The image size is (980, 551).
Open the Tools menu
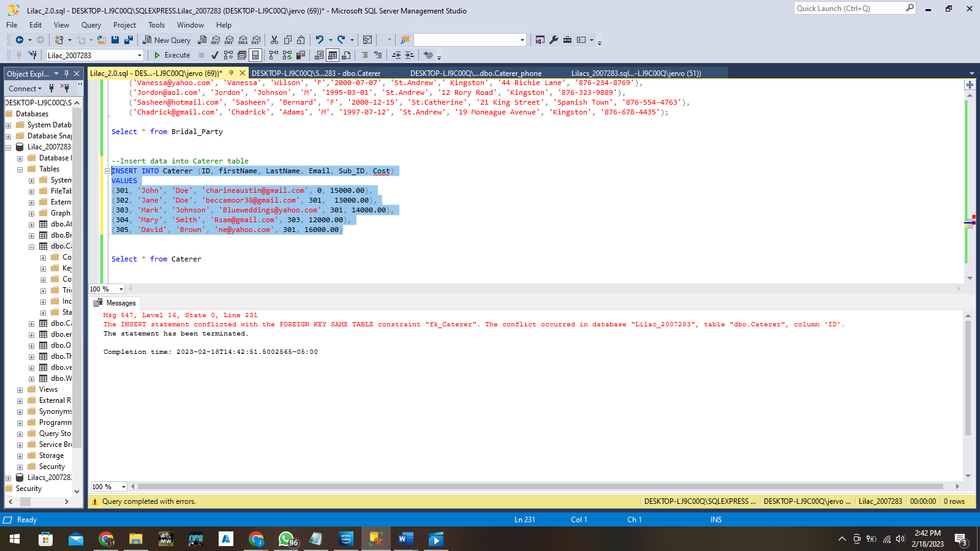pos(156,25)
